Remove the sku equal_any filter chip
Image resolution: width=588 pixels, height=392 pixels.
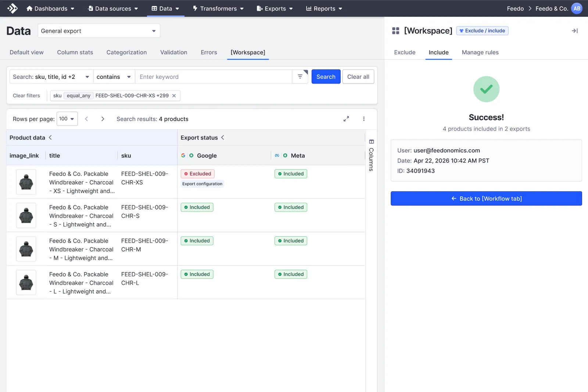click(174, 96)
